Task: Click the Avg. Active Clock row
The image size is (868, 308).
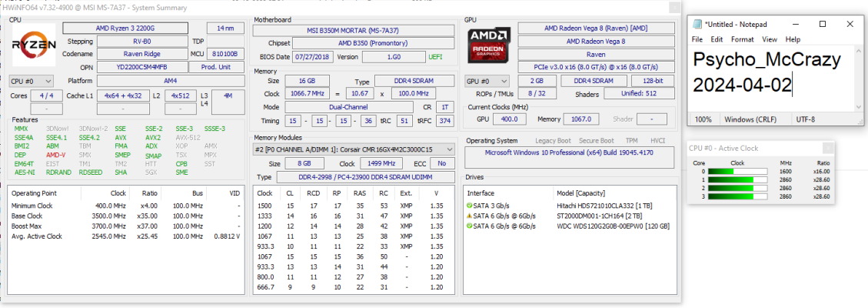Action: tap(126, 236)
